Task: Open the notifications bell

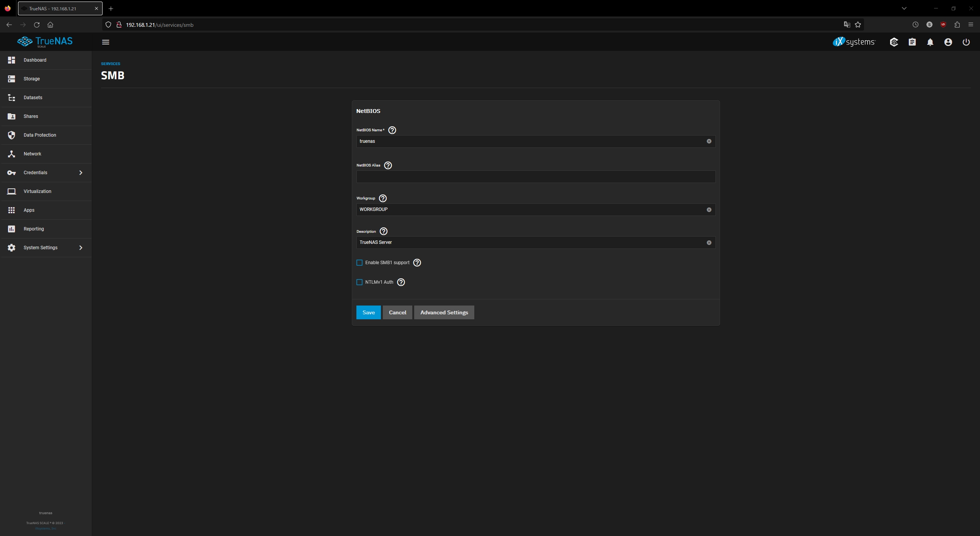Action: [930, 42]
